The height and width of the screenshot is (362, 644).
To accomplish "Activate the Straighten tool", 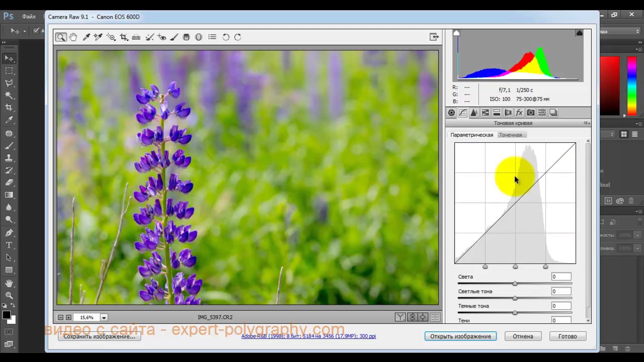I will [x=136, y=37].
